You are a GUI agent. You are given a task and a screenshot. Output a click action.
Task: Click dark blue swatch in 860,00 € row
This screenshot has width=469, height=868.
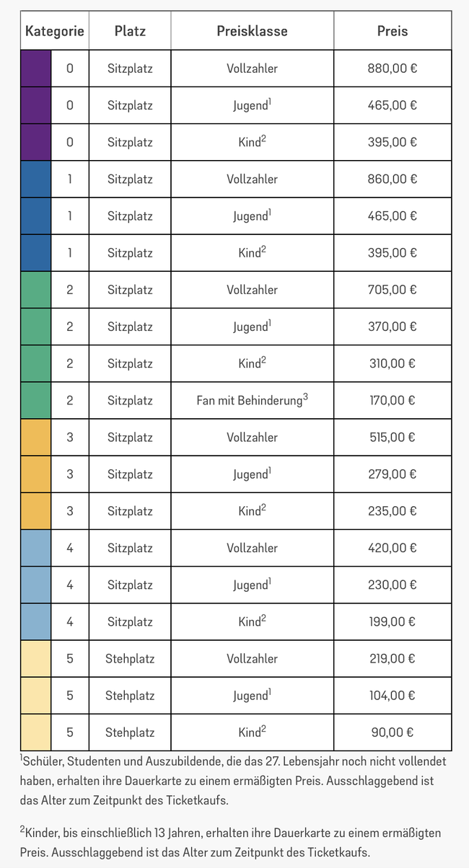[36, 179]
